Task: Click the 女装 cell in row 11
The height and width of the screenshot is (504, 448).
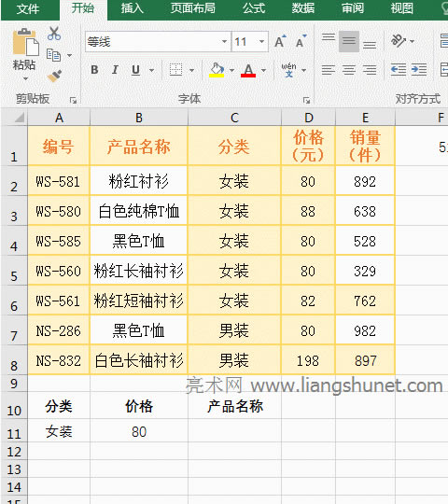Action: (59, 431)
